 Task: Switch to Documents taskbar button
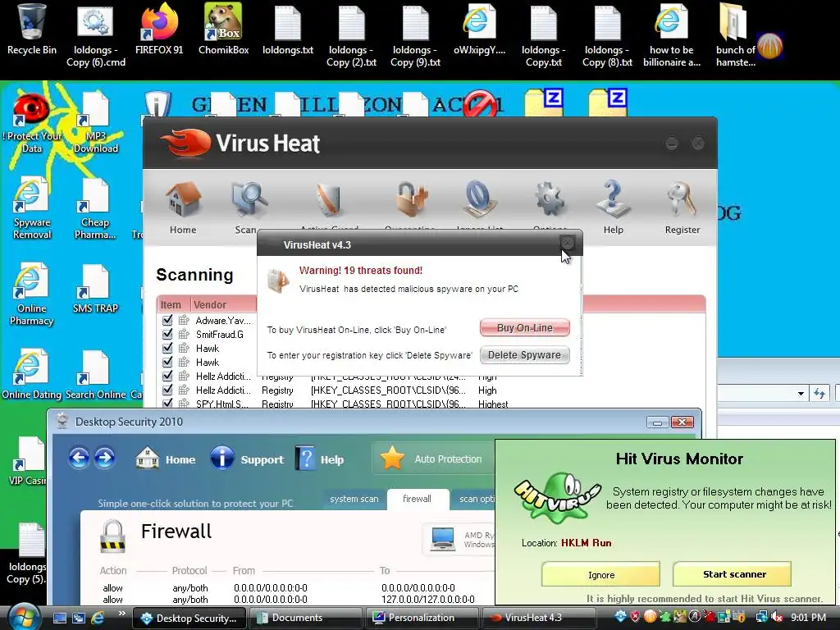[305, 618]
